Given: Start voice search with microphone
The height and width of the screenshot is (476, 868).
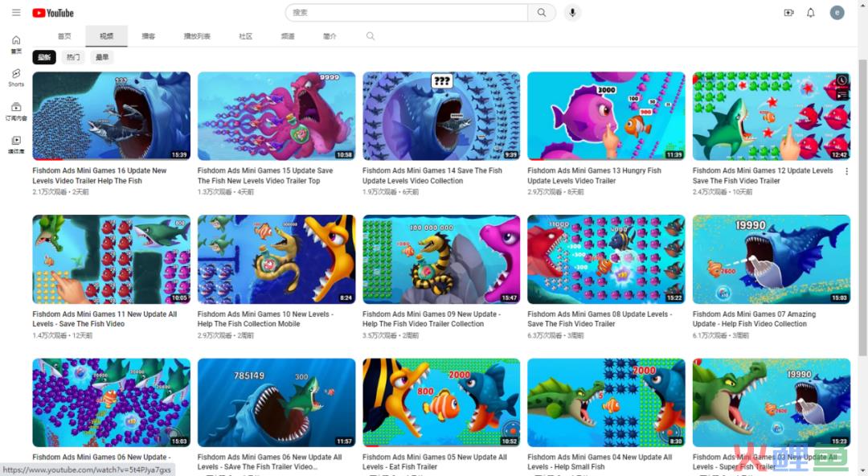Looking at the screenshot, I should (572, 12).
